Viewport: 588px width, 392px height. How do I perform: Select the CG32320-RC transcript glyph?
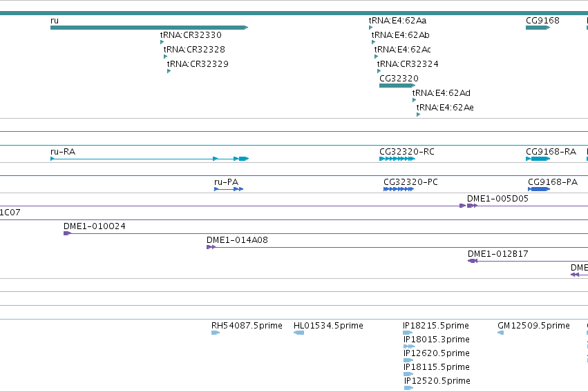[x=397, y=159]
